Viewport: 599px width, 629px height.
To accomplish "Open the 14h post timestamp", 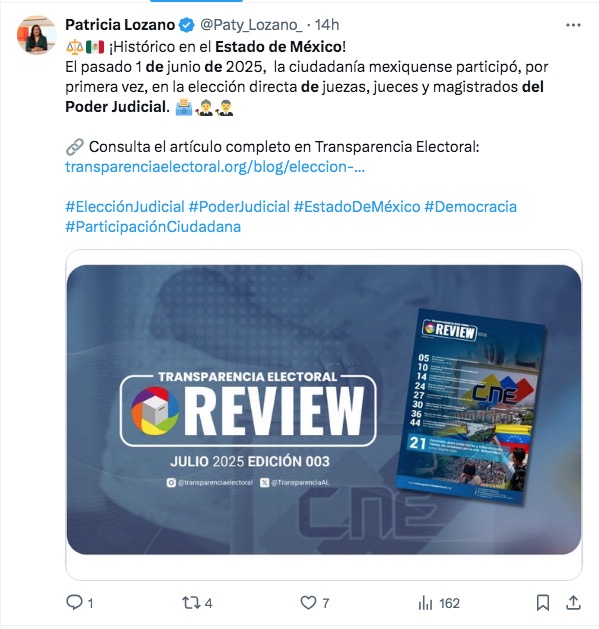I will coord(327,25).
